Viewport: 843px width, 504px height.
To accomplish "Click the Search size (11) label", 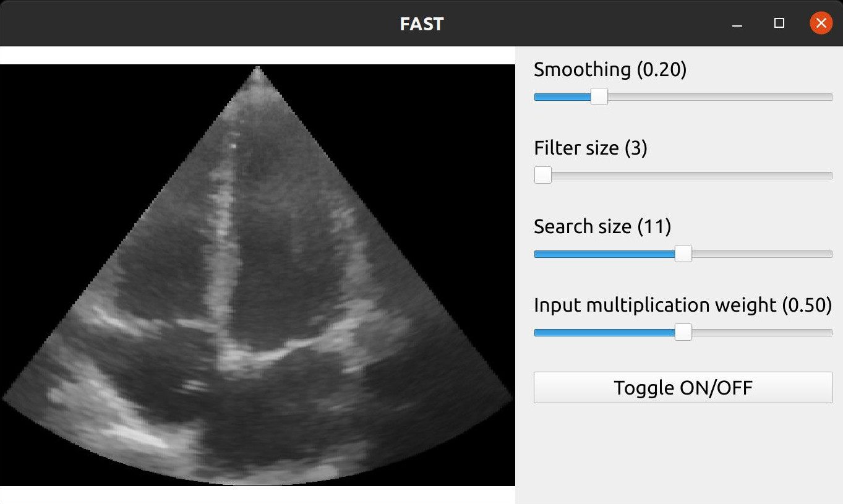I will [x=602, y=226].
